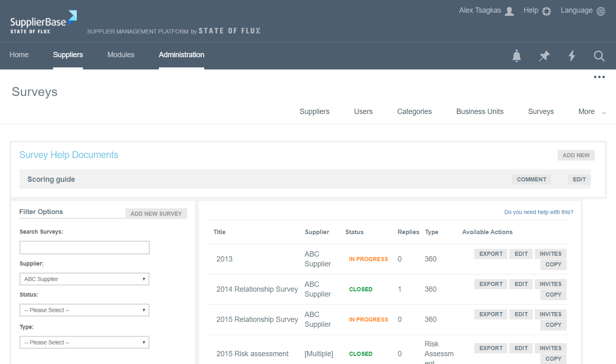Screen dimensions: 616x364
Task: Open the Supplier dropdown showing ABC Supplier
Action: coord(84,279)
